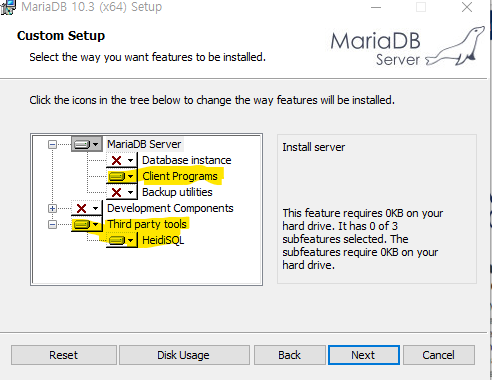
Task: Open HeidiSQL feature state dropdown
Action: (x=122, y=240)
